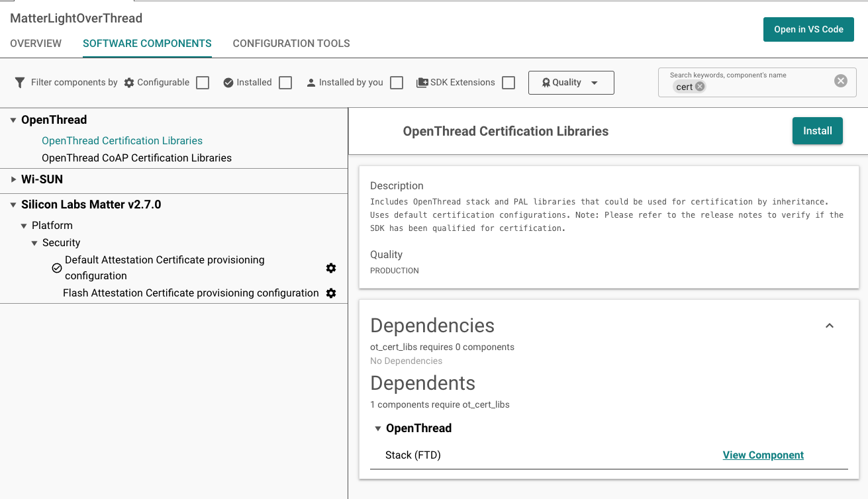Screen dimensions: 868x499
Task: Enable the Configurable filter checkbox
Action: 202,82
